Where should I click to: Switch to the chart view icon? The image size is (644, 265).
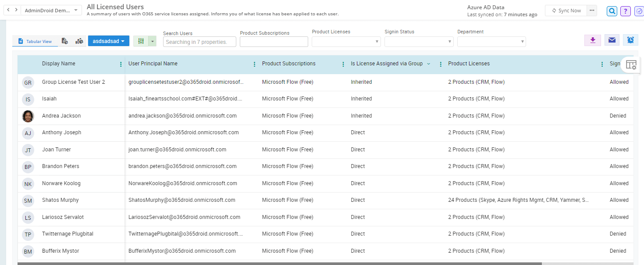[79, 41]
